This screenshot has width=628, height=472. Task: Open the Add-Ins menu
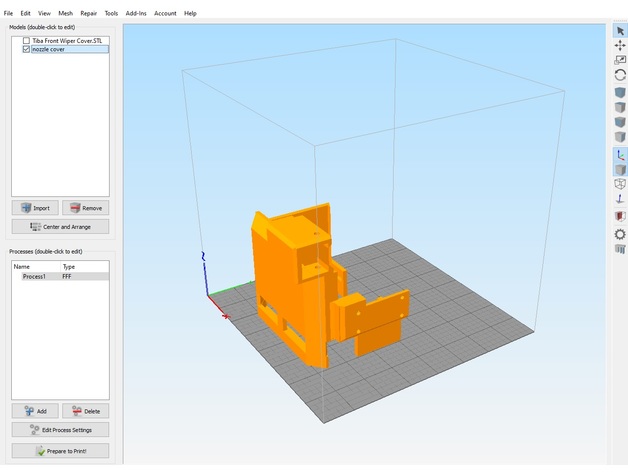[x=136, y=13]
